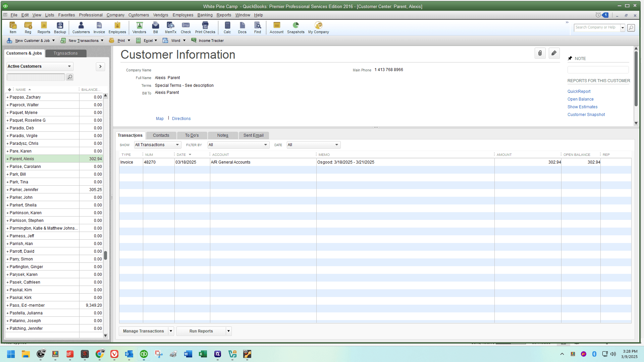Viewport: 644px width, 362px height.
Task: Open the Excel dropdown
Action: click(x=147, y=41)
